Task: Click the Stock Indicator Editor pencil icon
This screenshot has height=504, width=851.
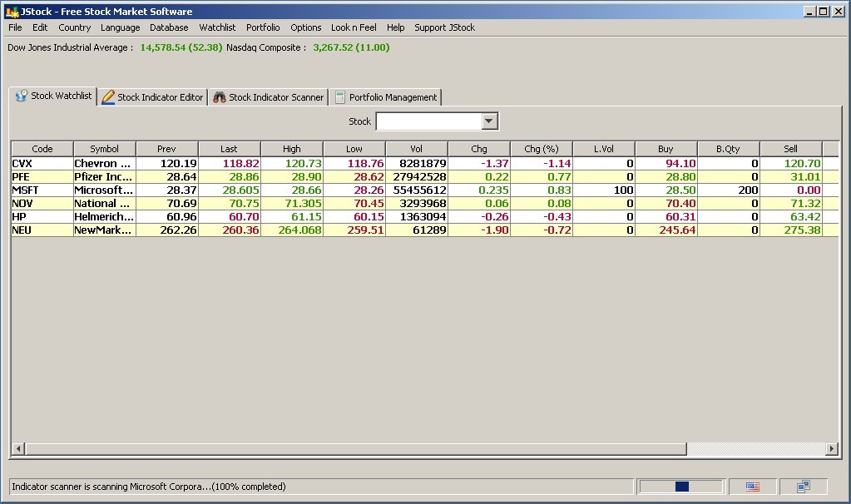Action: click(108, 97)
